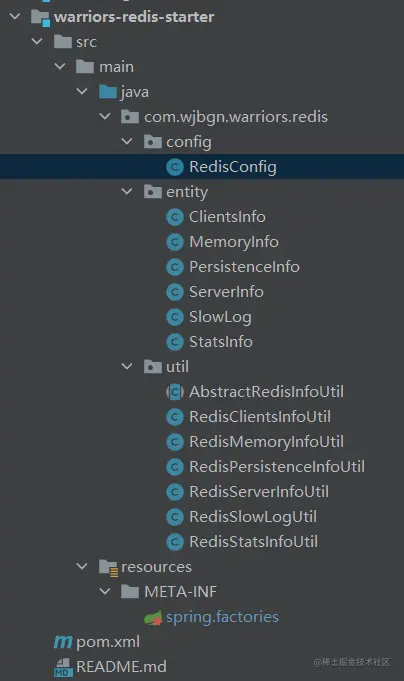Collapse the config package
Viewport: 404px width, 681px height.
(x=127, y=142)
